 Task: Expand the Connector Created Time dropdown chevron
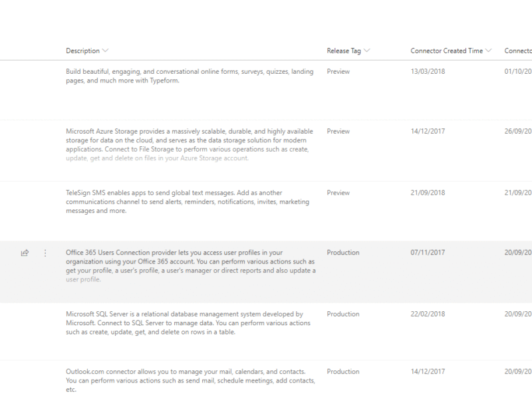489,51
